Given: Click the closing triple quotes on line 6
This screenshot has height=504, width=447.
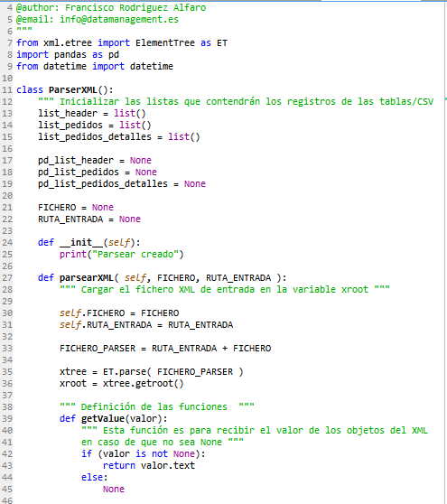Looking at the screenshot, I should pyautogui.click(x=24, y=30).
